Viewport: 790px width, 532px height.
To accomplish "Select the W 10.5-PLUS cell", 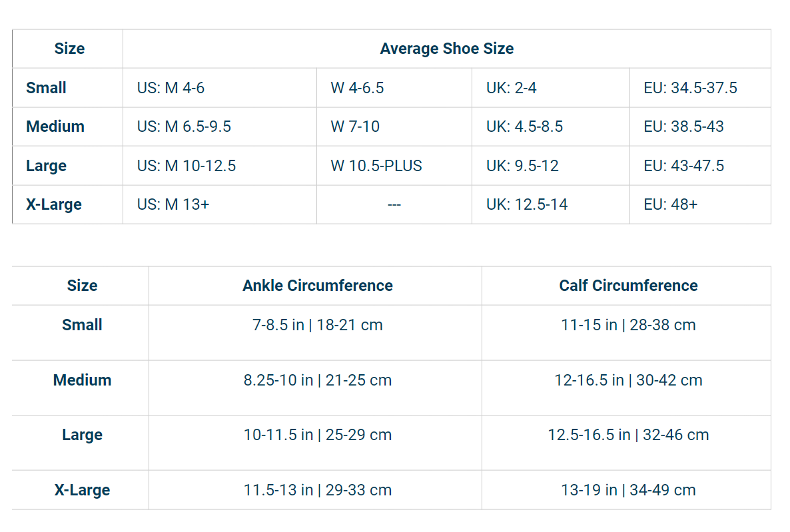I will tap(375, 165).
